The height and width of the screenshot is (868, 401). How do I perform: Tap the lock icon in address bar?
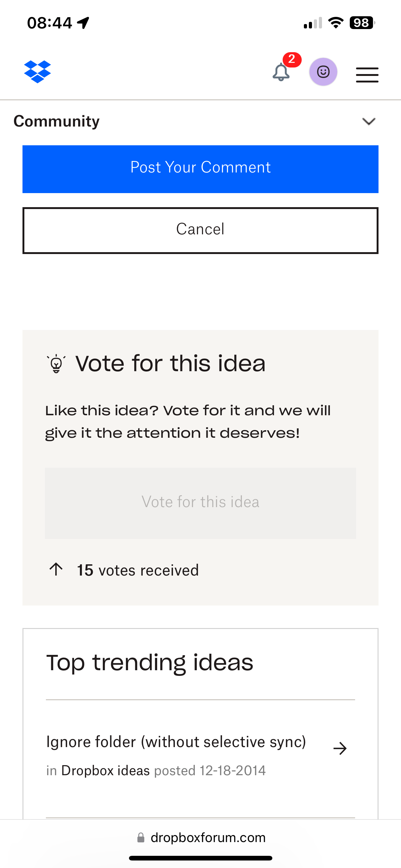click(141, 838)
